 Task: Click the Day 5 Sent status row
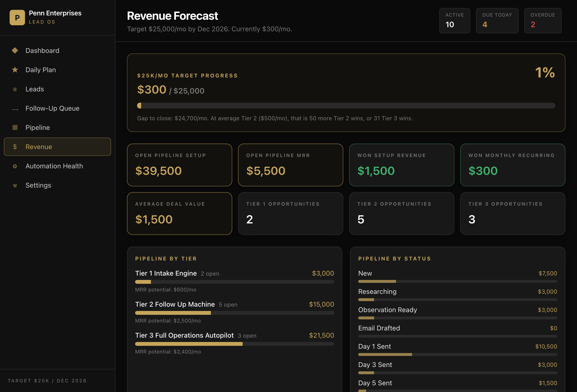click(x=458, y=386)
